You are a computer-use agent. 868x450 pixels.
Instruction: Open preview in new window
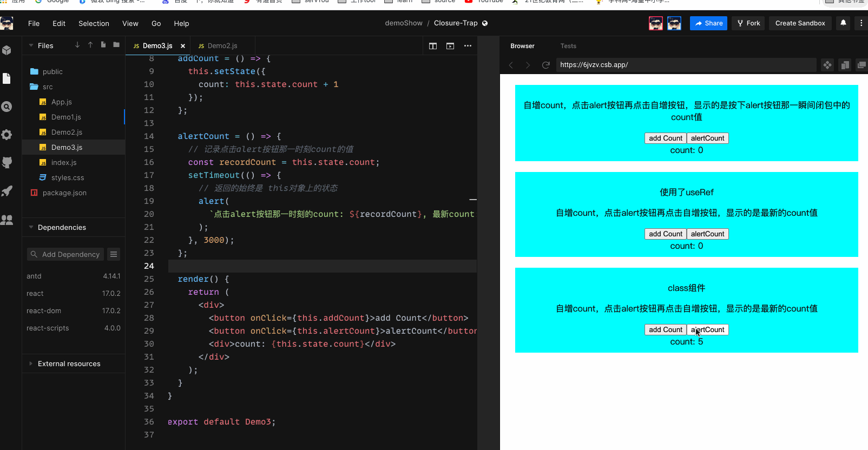862,65
